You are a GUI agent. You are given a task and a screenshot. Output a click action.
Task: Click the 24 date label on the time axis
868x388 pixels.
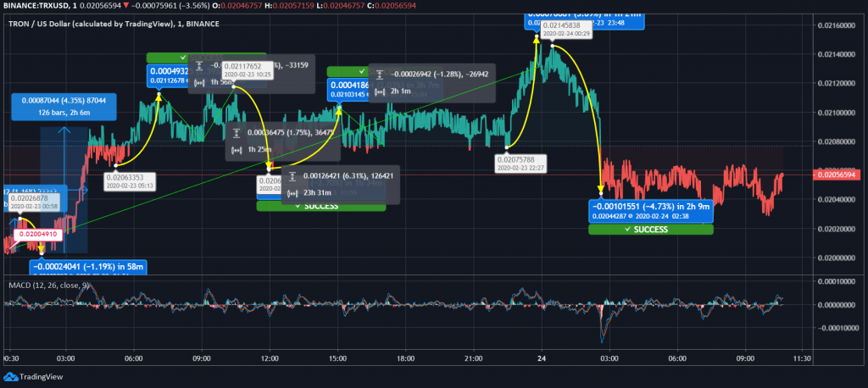541,358
